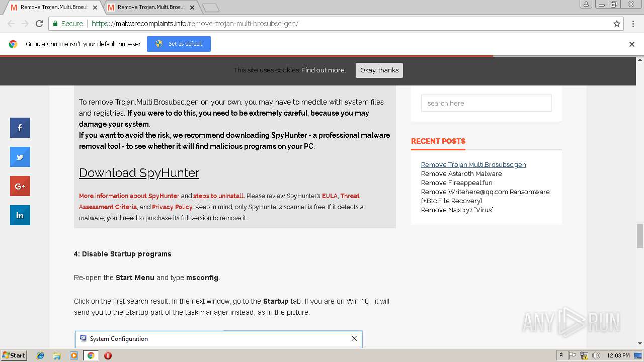Viewport: 644px width, 362px height.
Task: Close the System Configuration picture X
Action: click(x=354, y=338)
